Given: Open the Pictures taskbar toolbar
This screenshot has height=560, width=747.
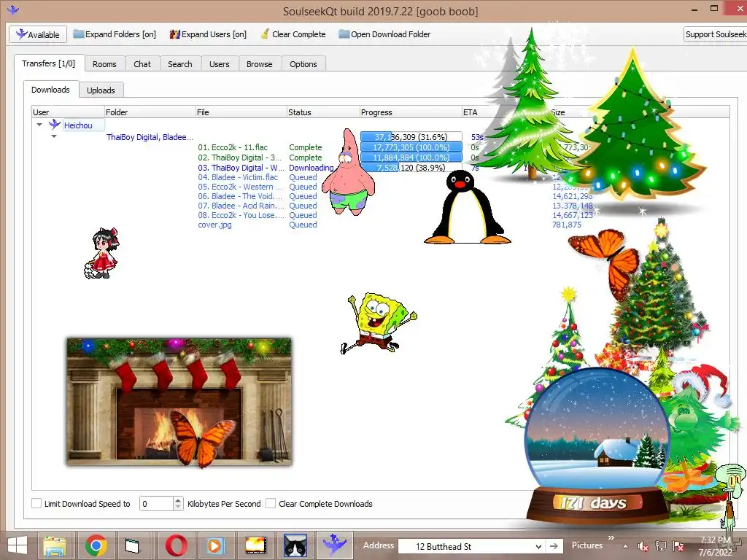Looking at the screenshot, I should coord(587,545).
